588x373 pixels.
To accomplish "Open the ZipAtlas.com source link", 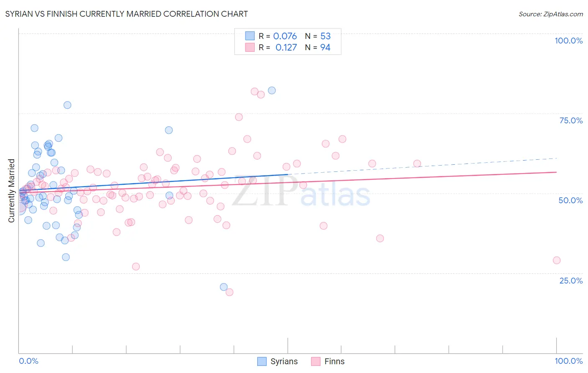I will 551,14.
